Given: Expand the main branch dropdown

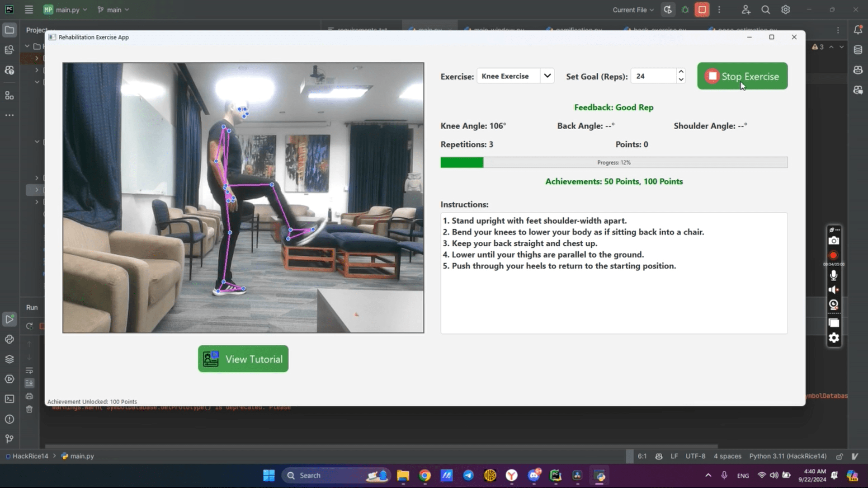Looking at the screenshot, I should pos(113,9).
